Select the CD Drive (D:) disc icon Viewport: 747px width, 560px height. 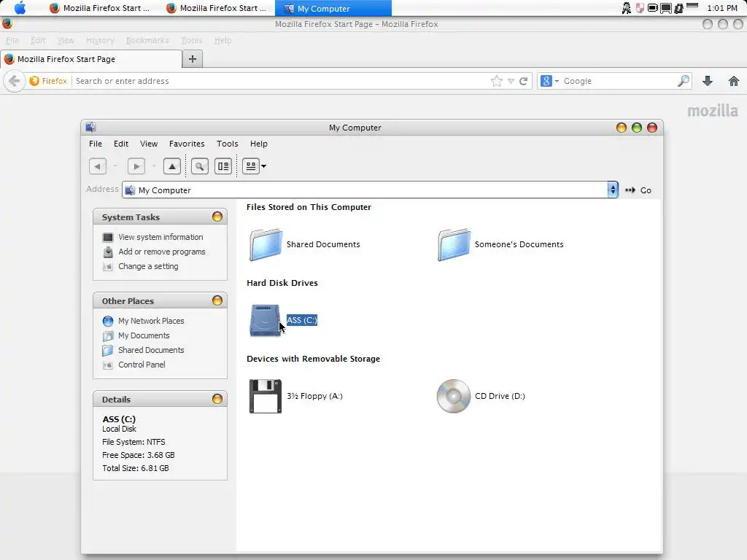[x=454, y=396]
